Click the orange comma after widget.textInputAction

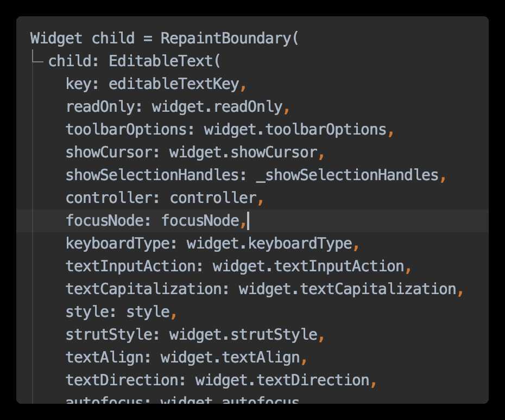(x=408, y=268)
